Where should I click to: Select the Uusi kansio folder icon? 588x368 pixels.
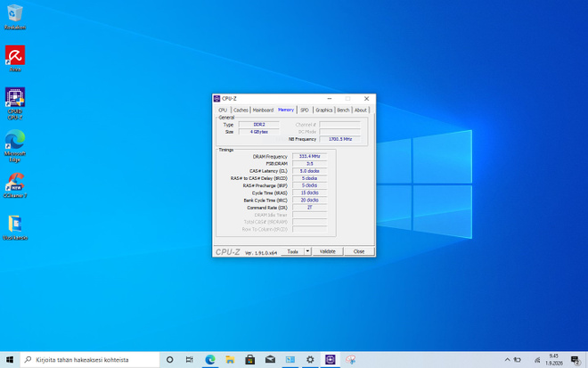click(x=15, y=227)
